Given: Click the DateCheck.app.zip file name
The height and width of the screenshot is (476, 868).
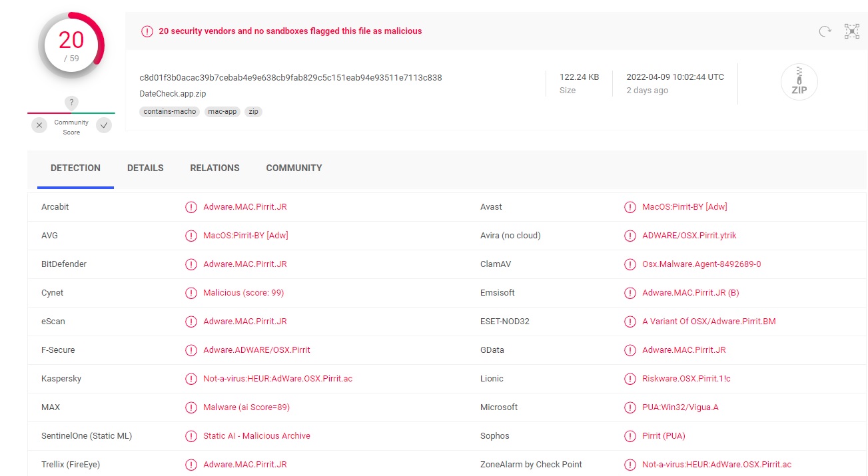Looking at the screenshot, I should coord(173,94).
